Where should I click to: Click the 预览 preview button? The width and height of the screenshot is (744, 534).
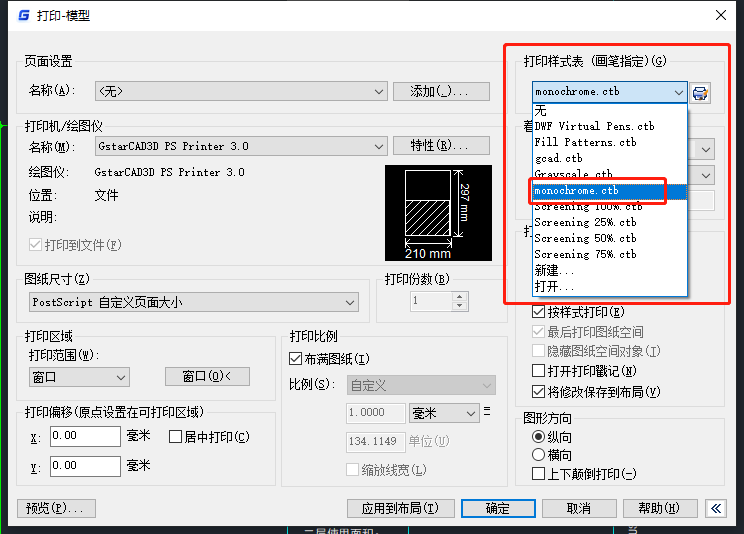pyautogui.click(x=56, y=508)
